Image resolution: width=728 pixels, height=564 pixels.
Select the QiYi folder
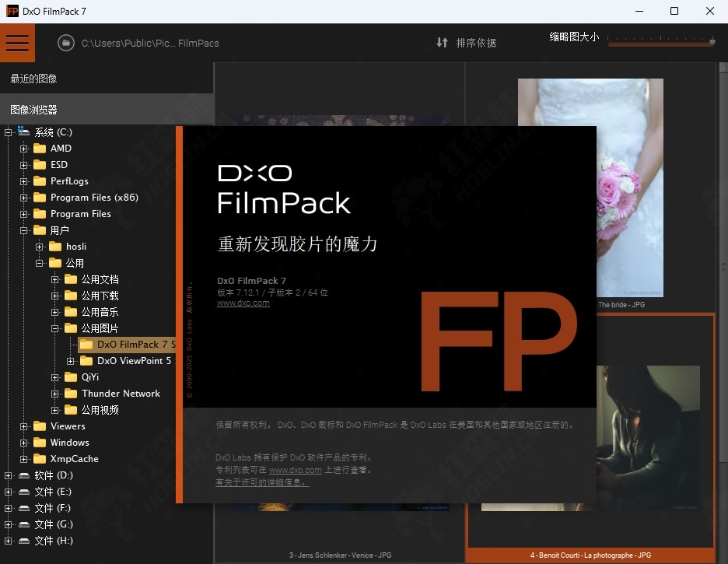coord(90,377)
